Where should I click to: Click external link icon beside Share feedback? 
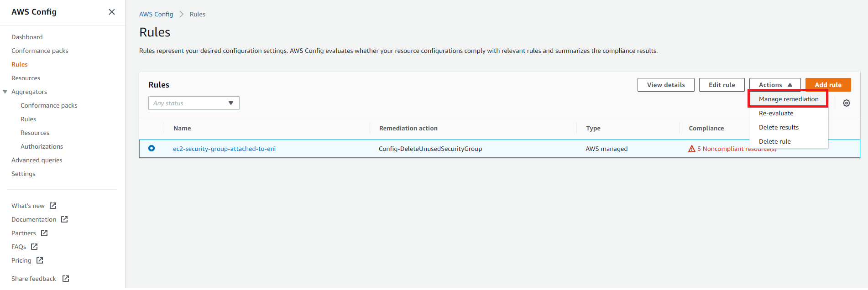(66, 279)
